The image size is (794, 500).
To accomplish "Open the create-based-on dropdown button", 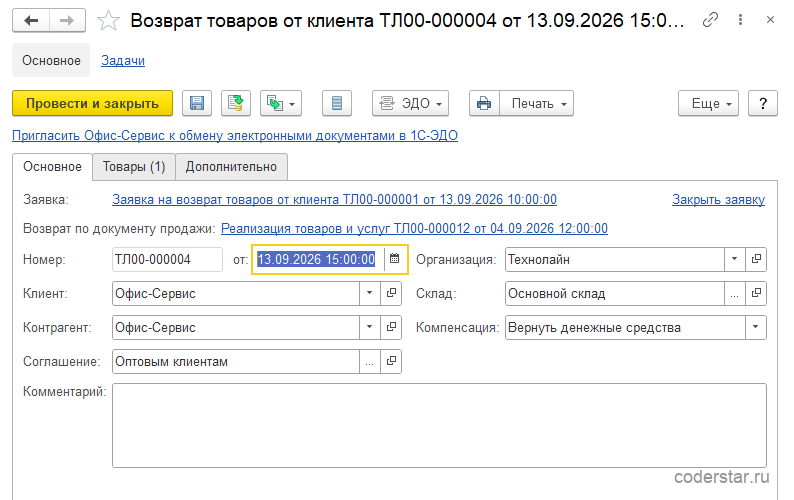I will (281, 103).
